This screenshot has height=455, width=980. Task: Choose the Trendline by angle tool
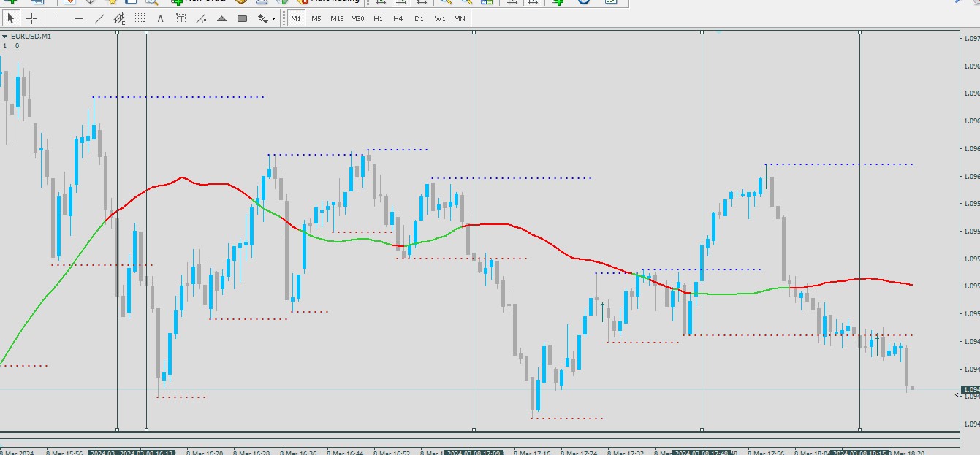[202, 18]
